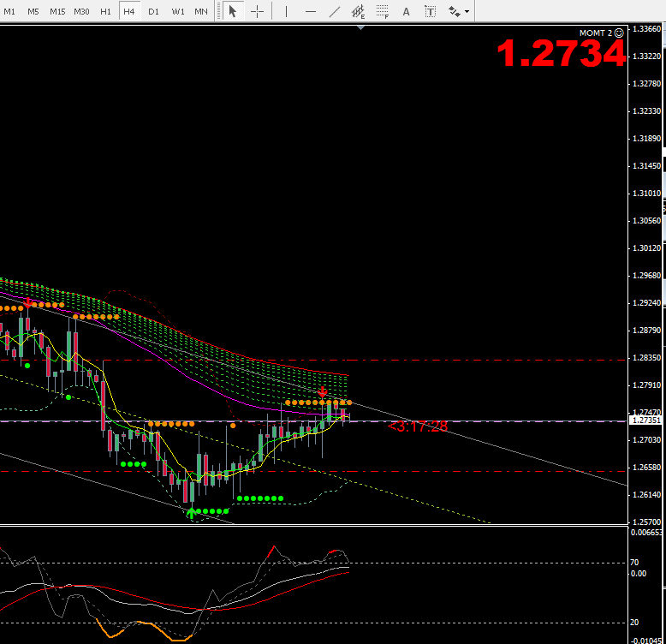Click the H1 timeframe button
666x644 pixels.
pos(105,12)
